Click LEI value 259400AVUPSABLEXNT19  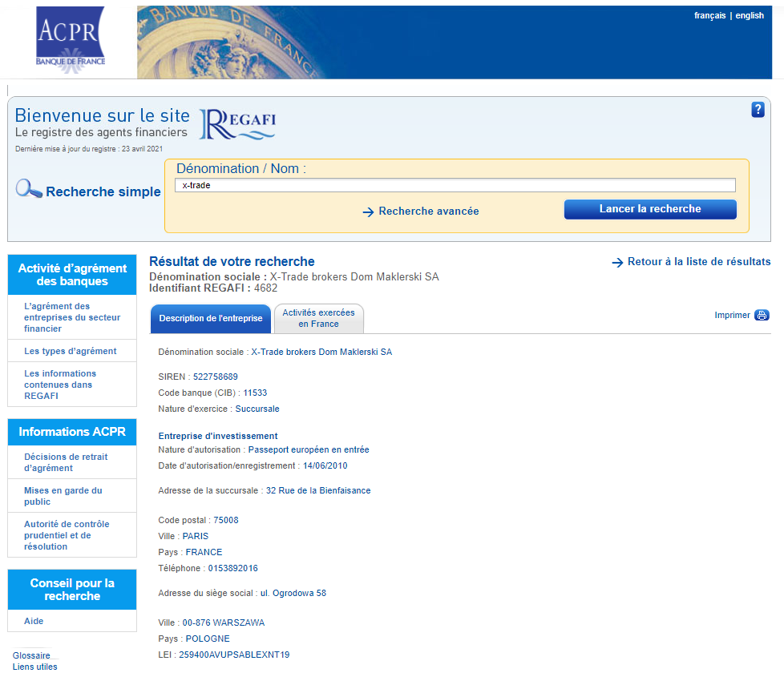pos(234,655)
